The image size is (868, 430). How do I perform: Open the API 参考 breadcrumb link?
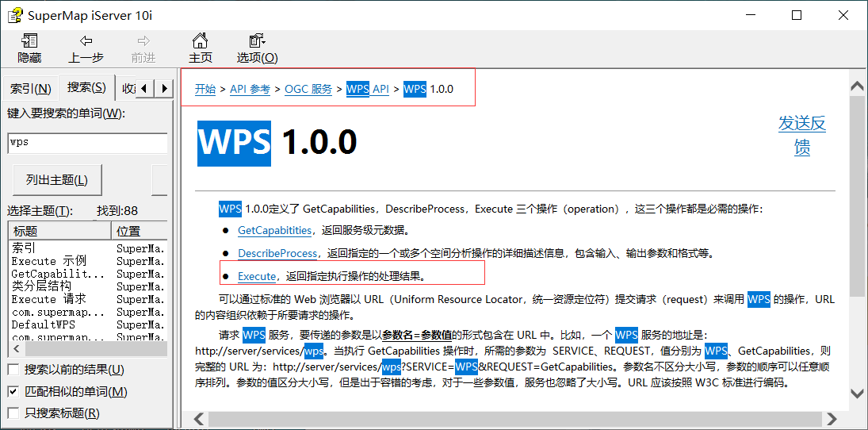coord(250,89)
